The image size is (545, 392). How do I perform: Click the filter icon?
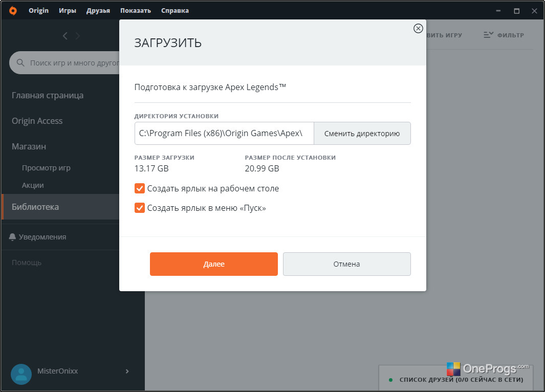[x=488, y=35]
